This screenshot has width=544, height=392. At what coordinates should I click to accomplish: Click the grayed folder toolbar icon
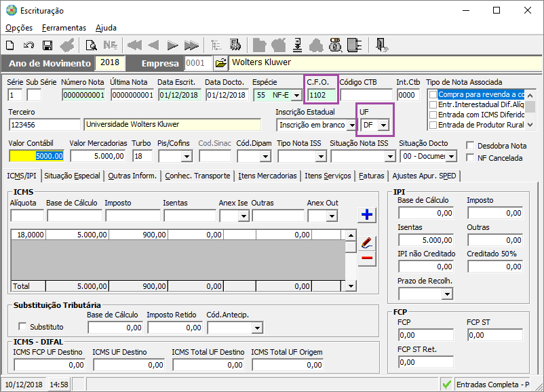260,45
